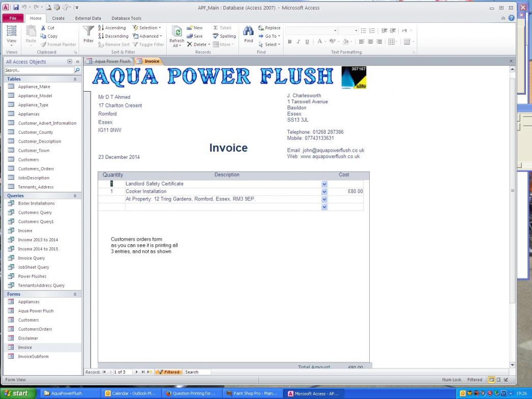Collapse the Forms group

75,294
